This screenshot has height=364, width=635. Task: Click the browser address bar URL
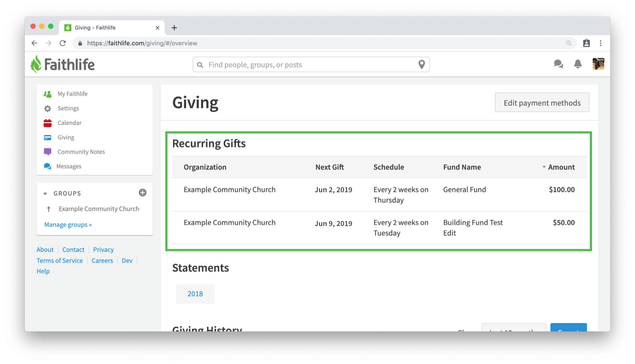(142, 43)
